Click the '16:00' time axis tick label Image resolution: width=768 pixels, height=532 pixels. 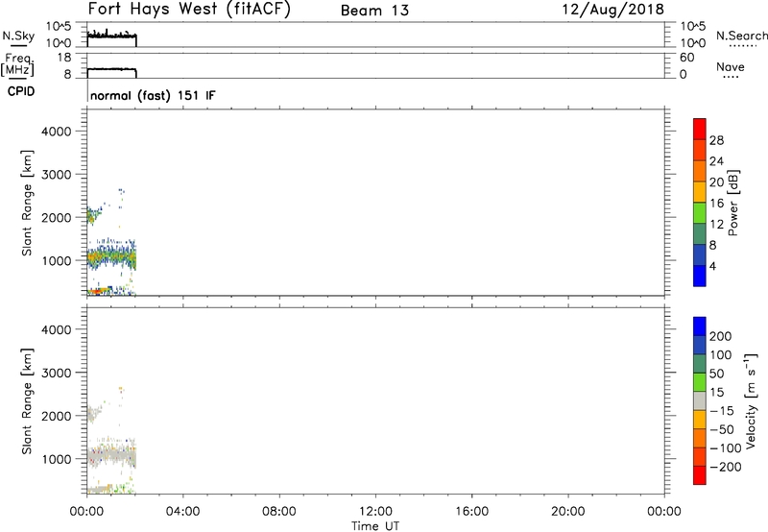(471, 512)
